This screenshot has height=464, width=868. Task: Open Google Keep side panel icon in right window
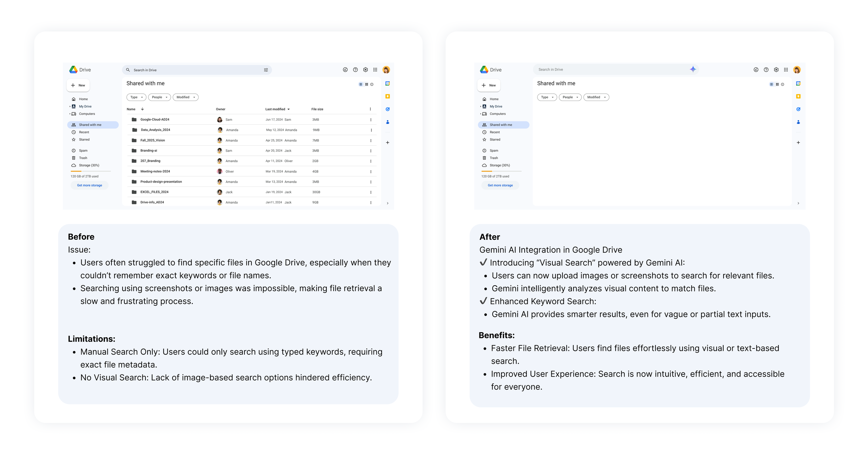pos(798,96)
